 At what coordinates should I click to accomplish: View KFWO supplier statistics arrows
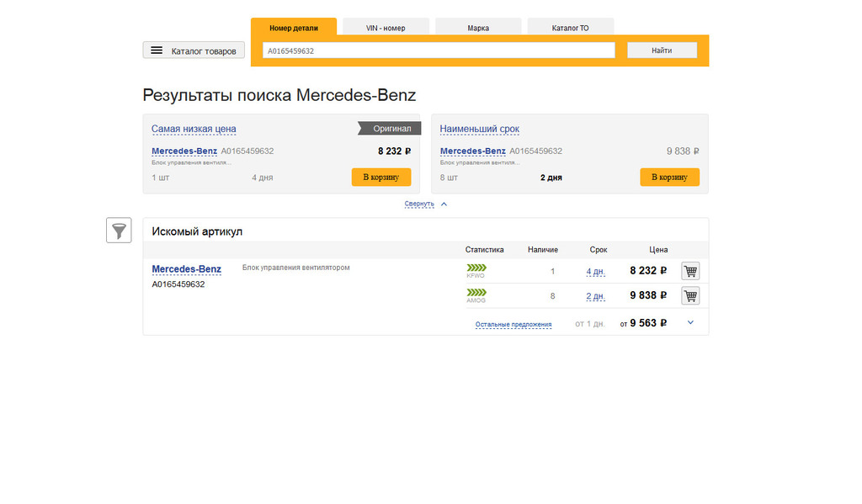click(476, 268)
